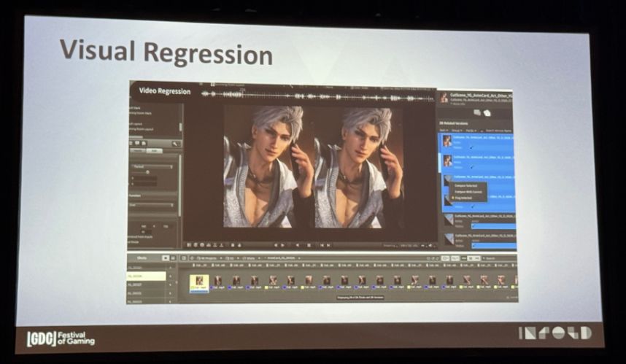This screenshot has height=364, width=626.
Task: Choose Flag Selected in the context menu
Action: coord(463,198)
